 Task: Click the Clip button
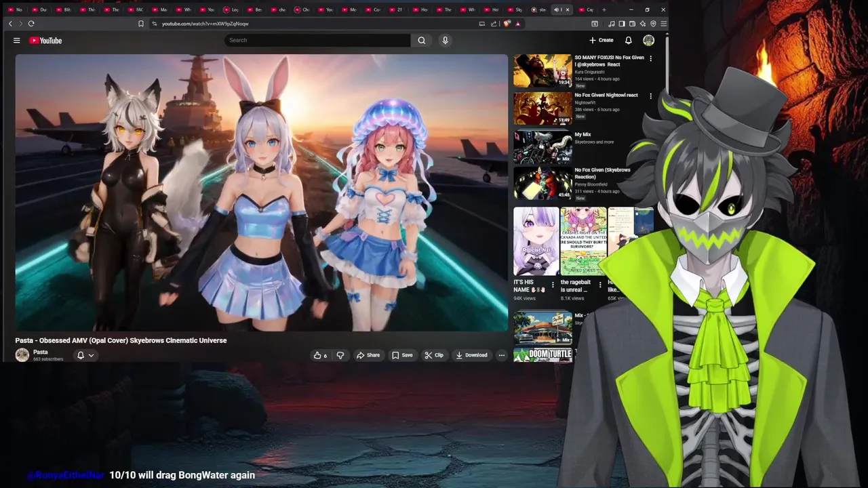click(x=434, y=355)
